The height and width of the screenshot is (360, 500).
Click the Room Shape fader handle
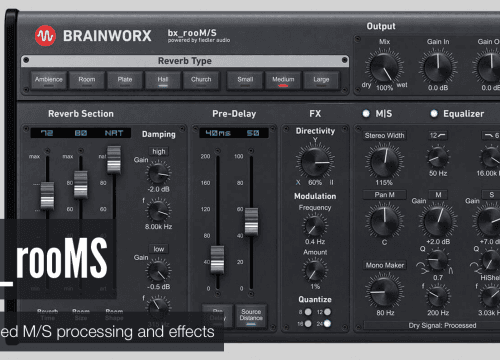point(114,159)
